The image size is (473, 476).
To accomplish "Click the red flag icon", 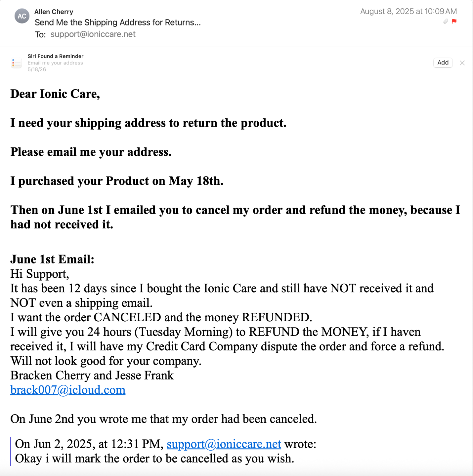I will tap(454, 21).
